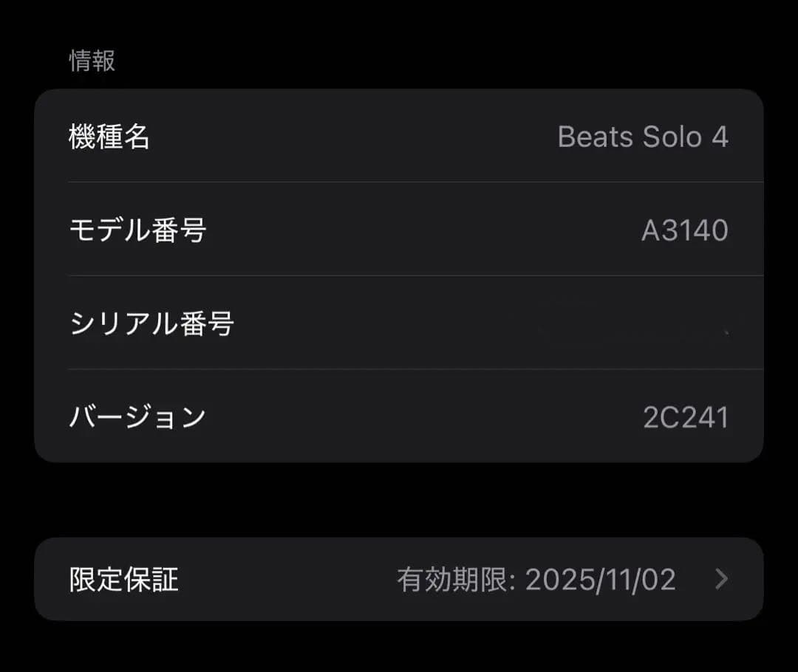Select the バージョン row
Viewport: 798px width, 672px height.
pyautogui.click(x=399, y=416)
